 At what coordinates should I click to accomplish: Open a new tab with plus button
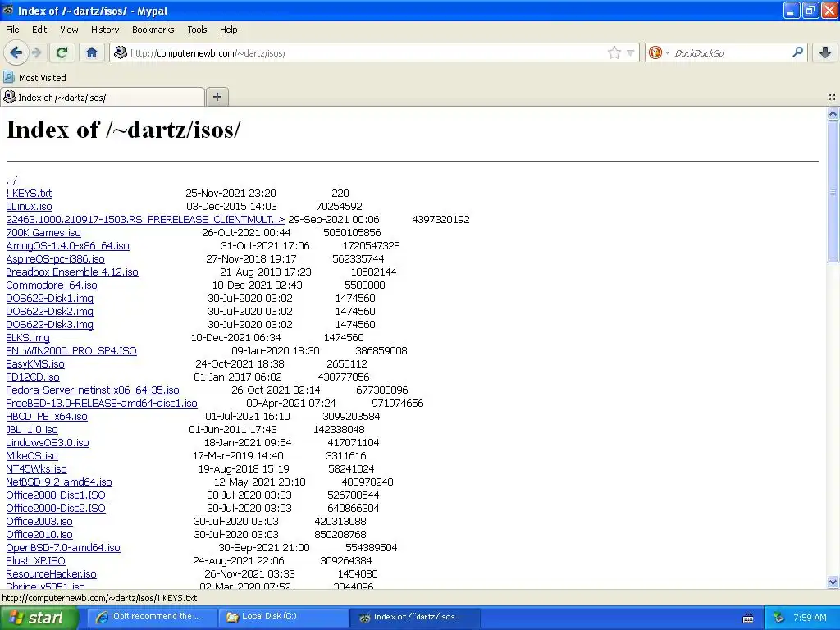pyautogui.click(x=217, y=97)
